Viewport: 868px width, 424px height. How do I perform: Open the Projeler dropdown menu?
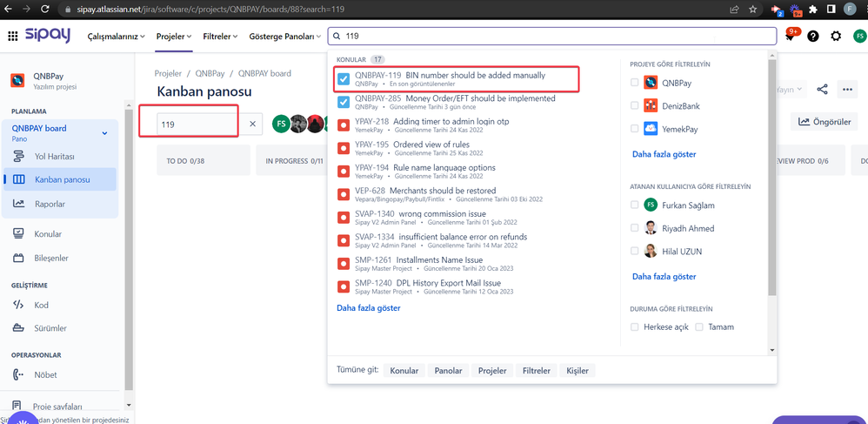174,37
